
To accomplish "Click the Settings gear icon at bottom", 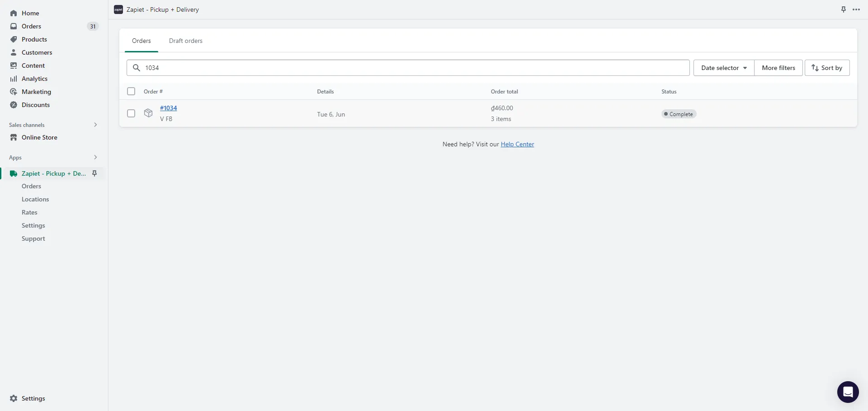I will point(14,398).
